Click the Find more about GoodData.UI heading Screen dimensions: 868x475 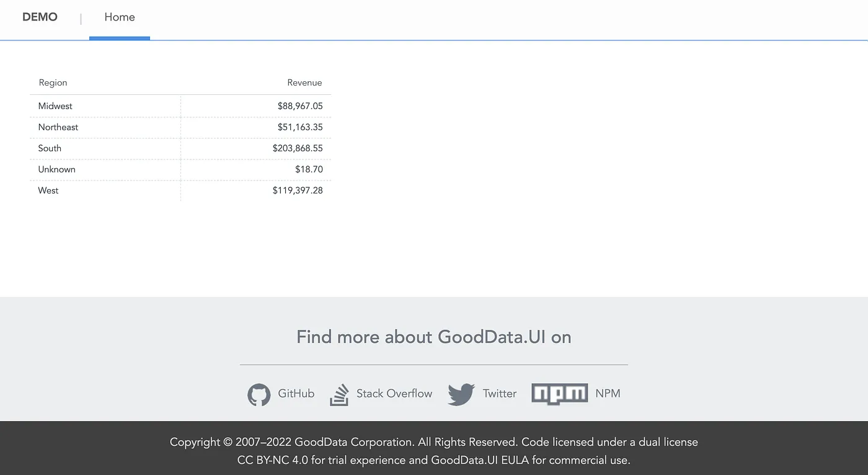click(x=434, y=337)
